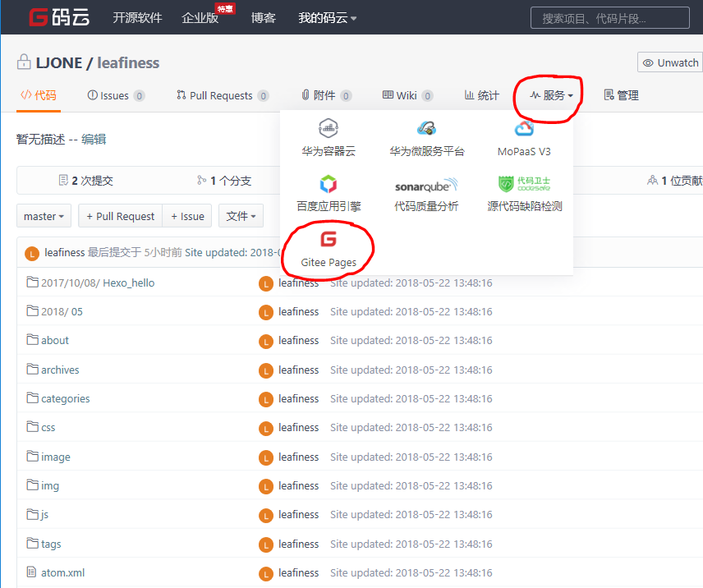Toggle Unwatch for this repository
703x588 pixels.
pos(670,62)
